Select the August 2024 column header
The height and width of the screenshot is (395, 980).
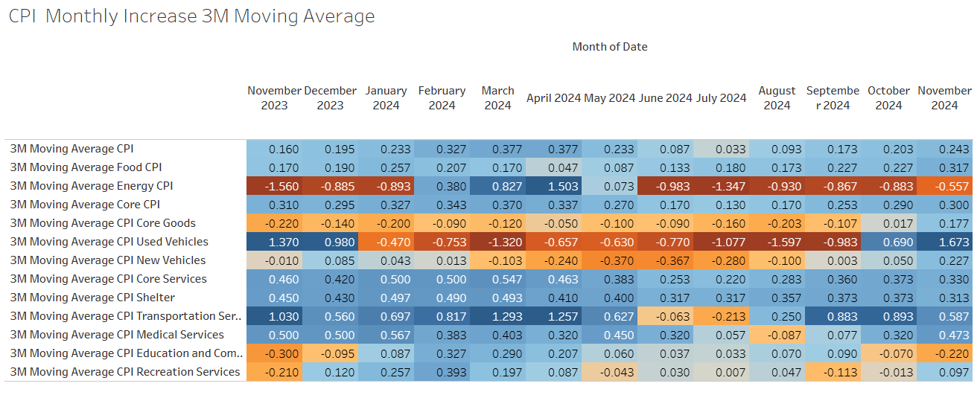click(x=777, y=97)
